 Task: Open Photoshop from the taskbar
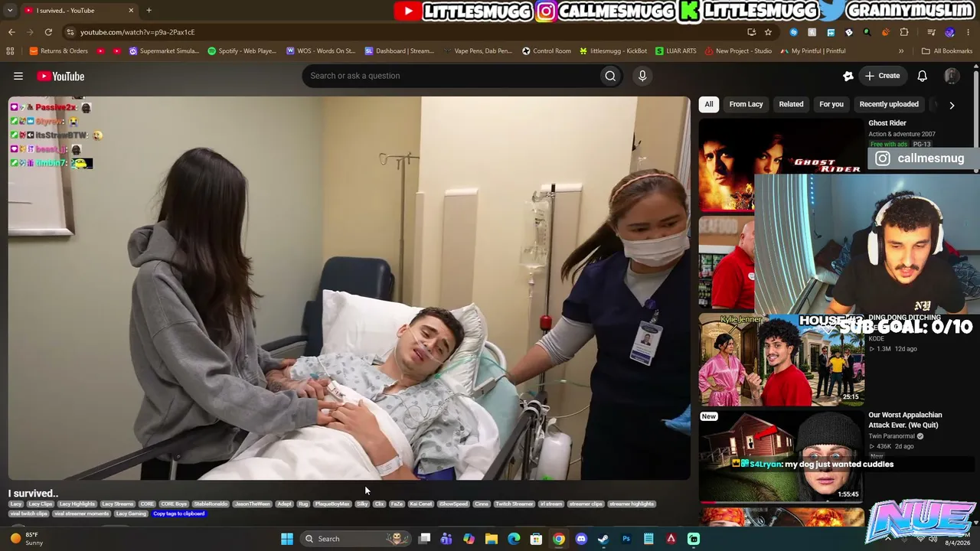(x=626, y=539)
